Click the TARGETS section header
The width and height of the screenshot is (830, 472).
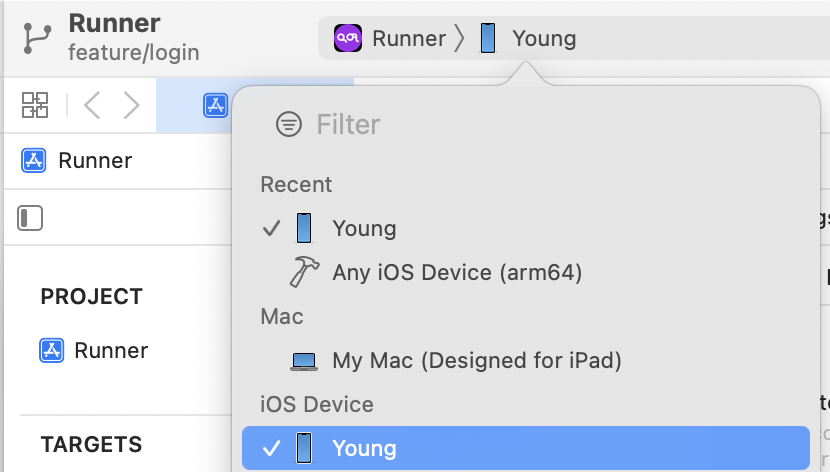tap(92, 444)
